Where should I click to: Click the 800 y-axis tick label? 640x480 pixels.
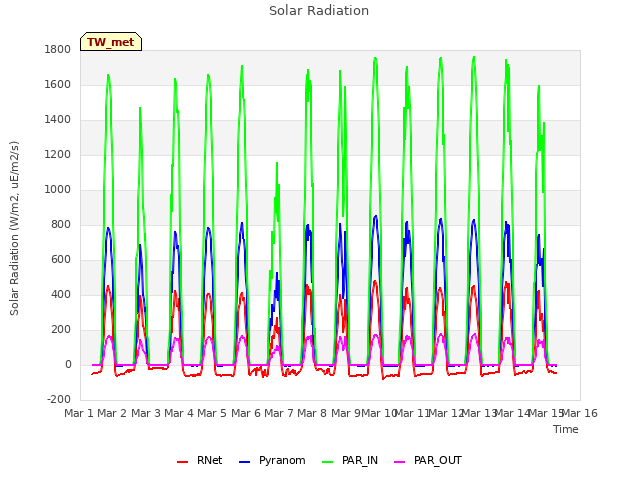point(61,224)
